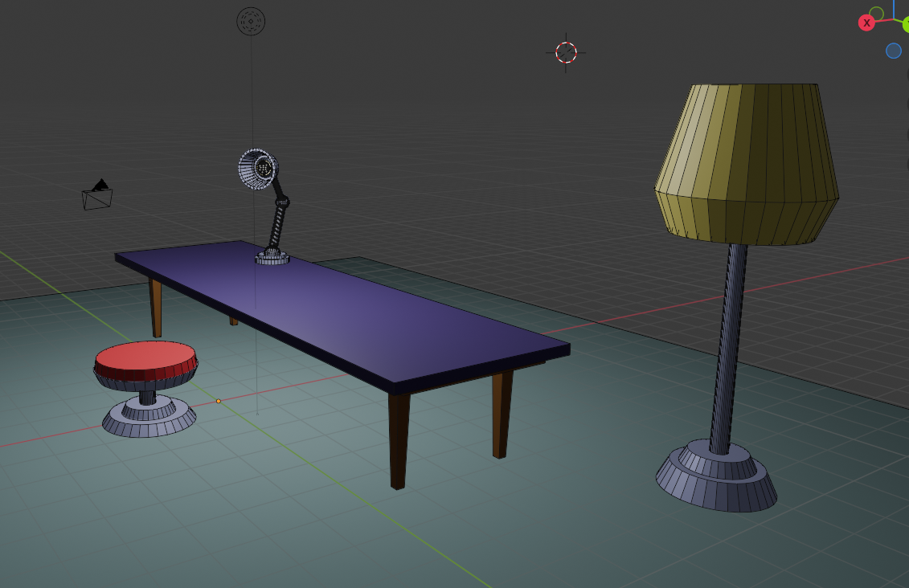Click the hollow blue negative Z gizmo circle
Viewport: 909px width, 588px height.
893,51
